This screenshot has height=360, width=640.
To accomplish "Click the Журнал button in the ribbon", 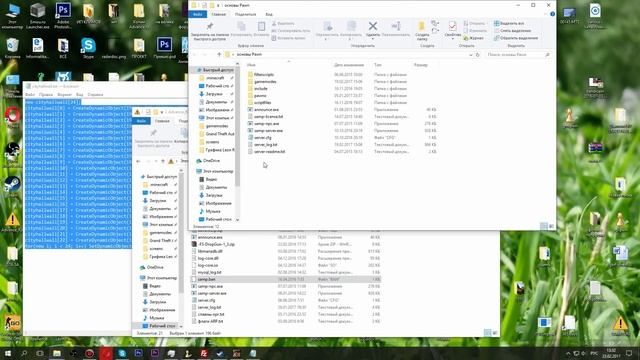I will 473,38.
